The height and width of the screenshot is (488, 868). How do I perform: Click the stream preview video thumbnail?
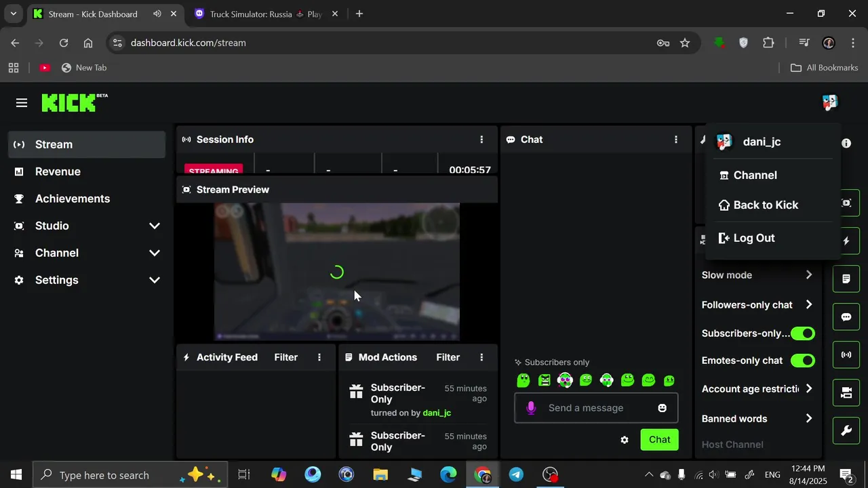click(x=337, y=272)
